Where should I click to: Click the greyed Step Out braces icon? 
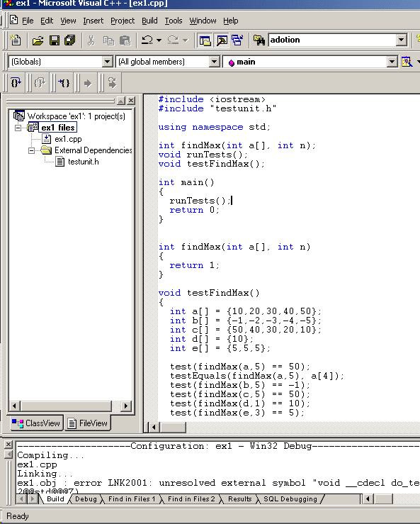click(x=40, y=82)
